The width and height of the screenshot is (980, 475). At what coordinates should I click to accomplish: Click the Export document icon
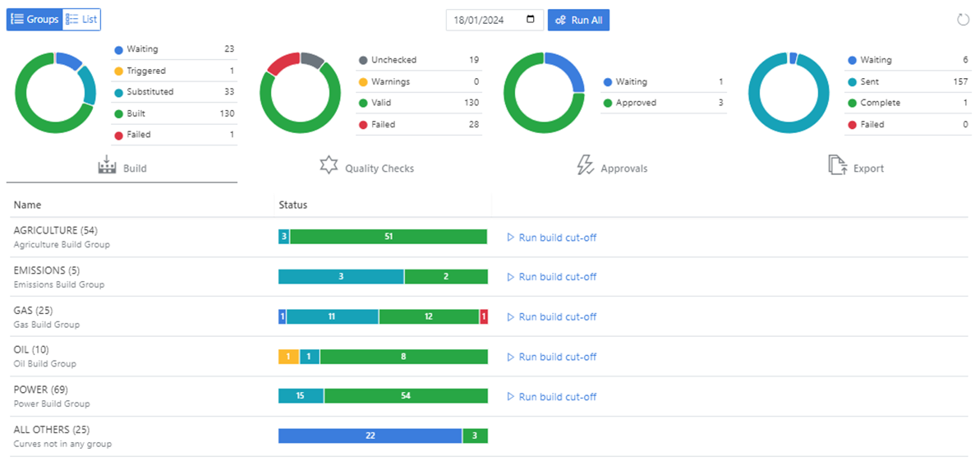tap(837, 164)
